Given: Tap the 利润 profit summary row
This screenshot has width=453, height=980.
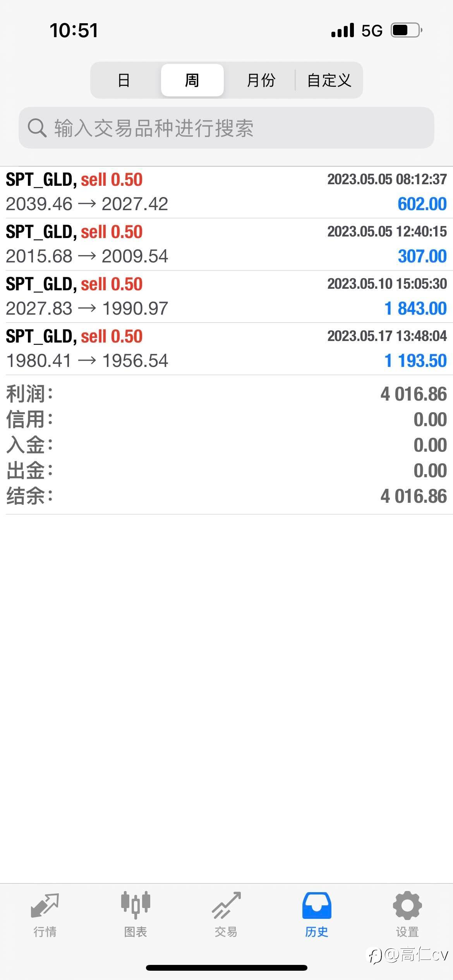Looking at the screenshot, I should point(226,394).
